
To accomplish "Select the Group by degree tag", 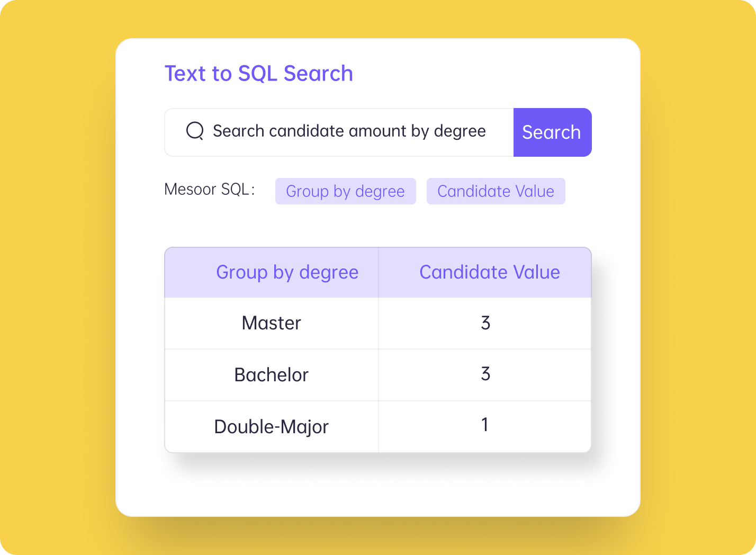I will (x=345, y=191).
